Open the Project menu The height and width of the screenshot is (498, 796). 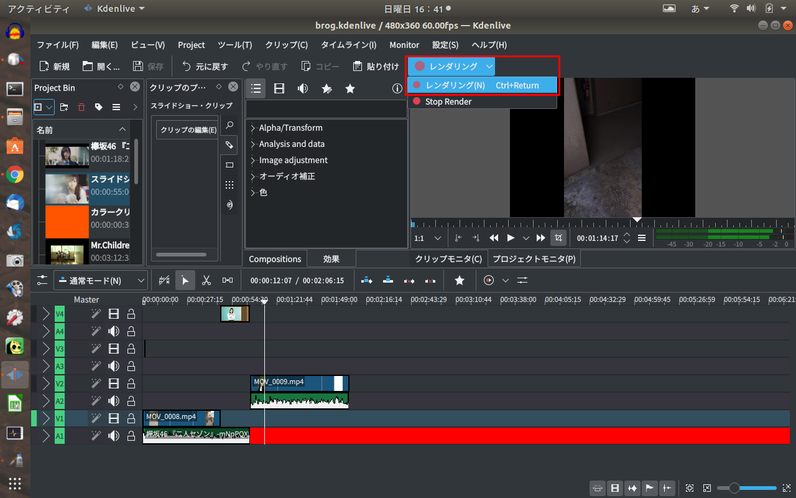click(191, 45)
